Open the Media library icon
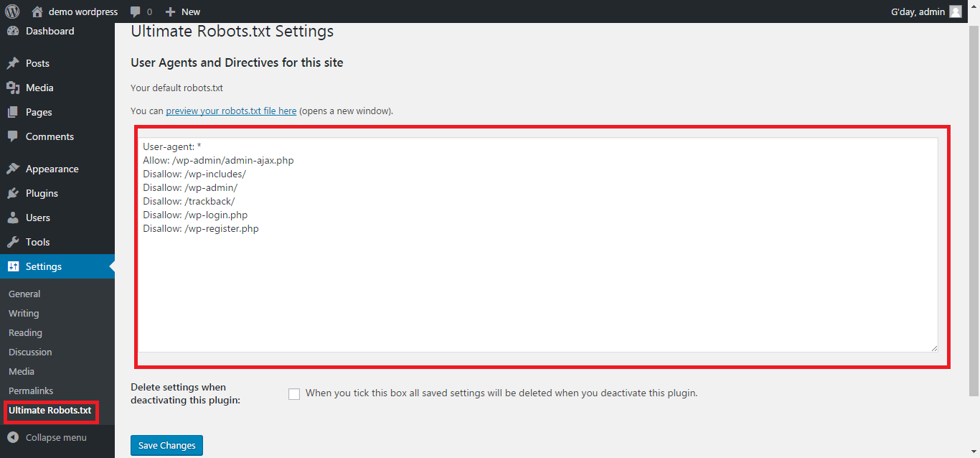Viewport: 980px width, 458px height. pos(13,88)
